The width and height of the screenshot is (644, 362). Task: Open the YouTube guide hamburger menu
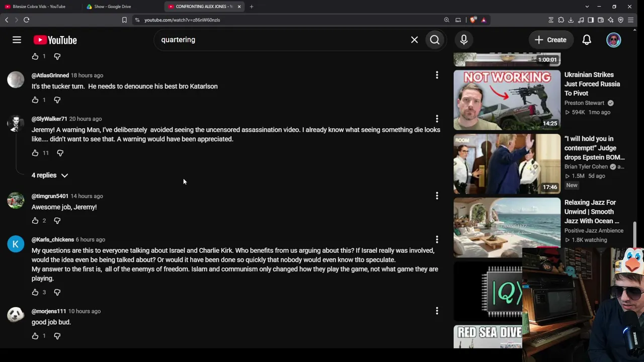point(17,40)
